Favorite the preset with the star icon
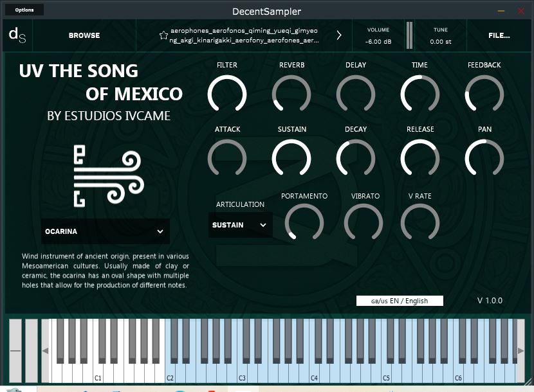The image size is (534, 392). pyautogui.click(x=163, y=35)
